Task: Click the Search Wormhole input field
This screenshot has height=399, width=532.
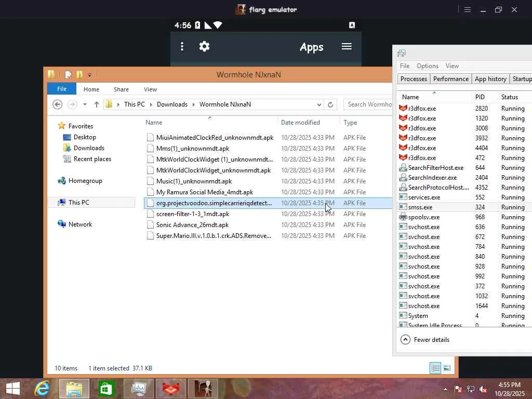Action: pos(368,104)
